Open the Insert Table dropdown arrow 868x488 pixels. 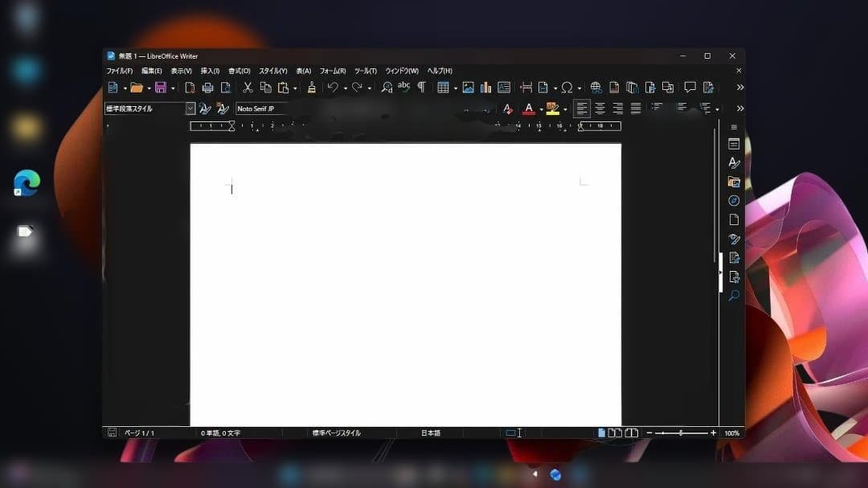455,88
